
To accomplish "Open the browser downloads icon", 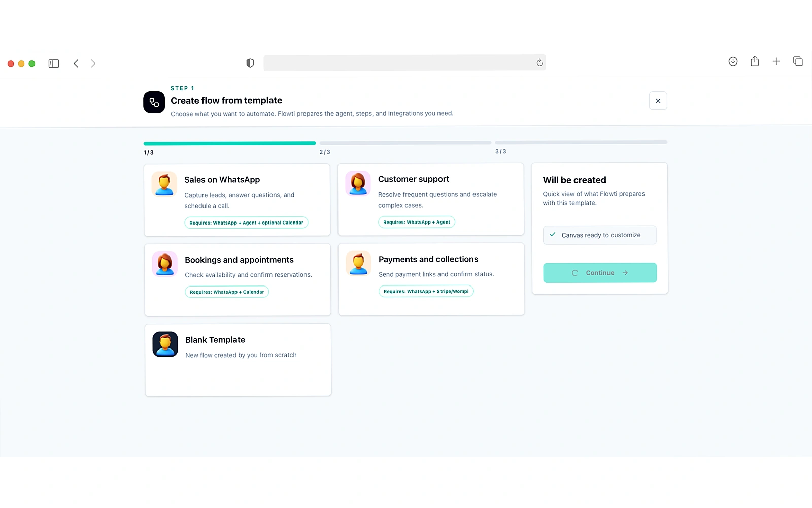I will coord(733,61).
